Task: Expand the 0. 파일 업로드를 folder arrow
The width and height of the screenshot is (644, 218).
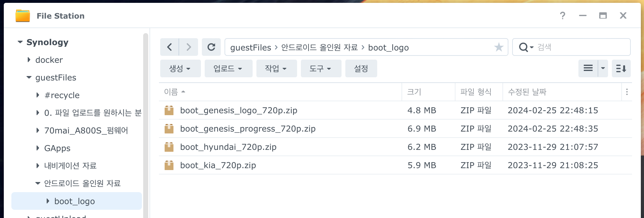Action: 38,113
